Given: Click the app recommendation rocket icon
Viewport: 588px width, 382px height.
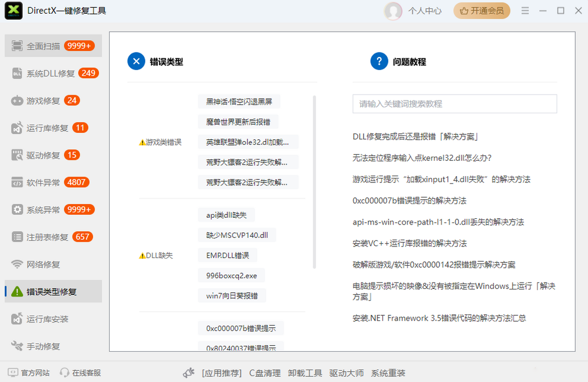Looking at the screenshot, I should pos(189,373).
